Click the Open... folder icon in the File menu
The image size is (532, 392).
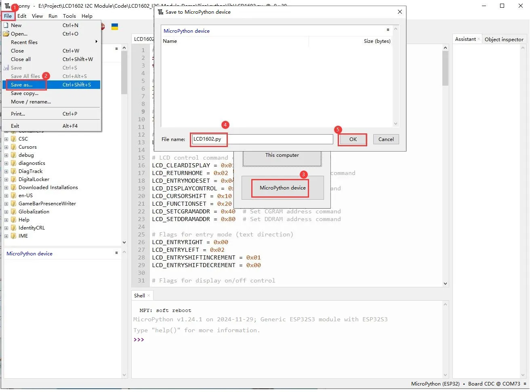pyautogui.click(x=6, y=34)
